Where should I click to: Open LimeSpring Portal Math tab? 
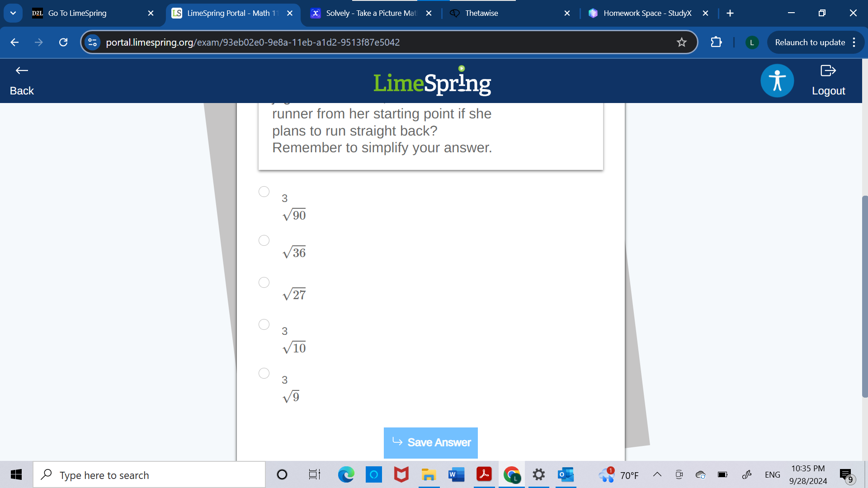[232, 13]
